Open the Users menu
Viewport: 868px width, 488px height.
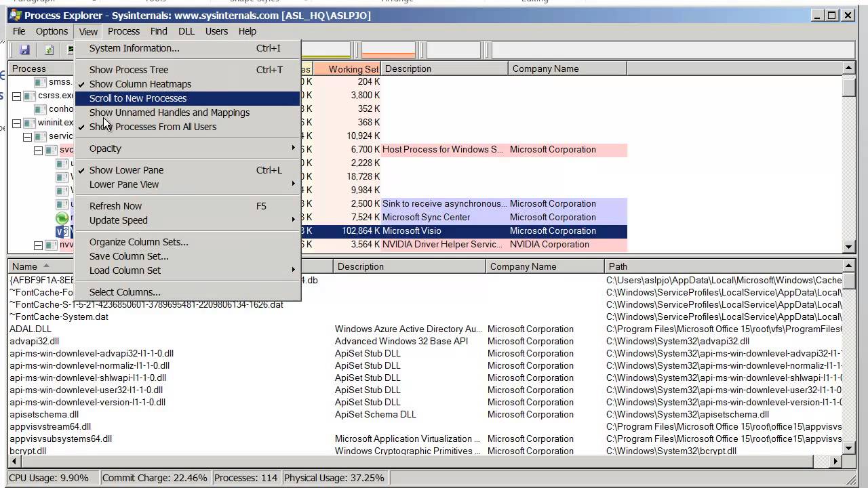coord(216,31)
